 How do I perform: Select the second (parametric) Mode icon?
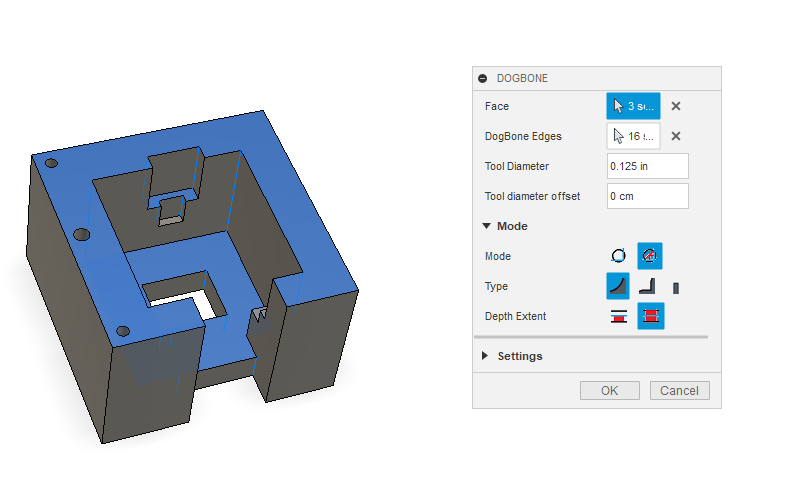(649, 256)
